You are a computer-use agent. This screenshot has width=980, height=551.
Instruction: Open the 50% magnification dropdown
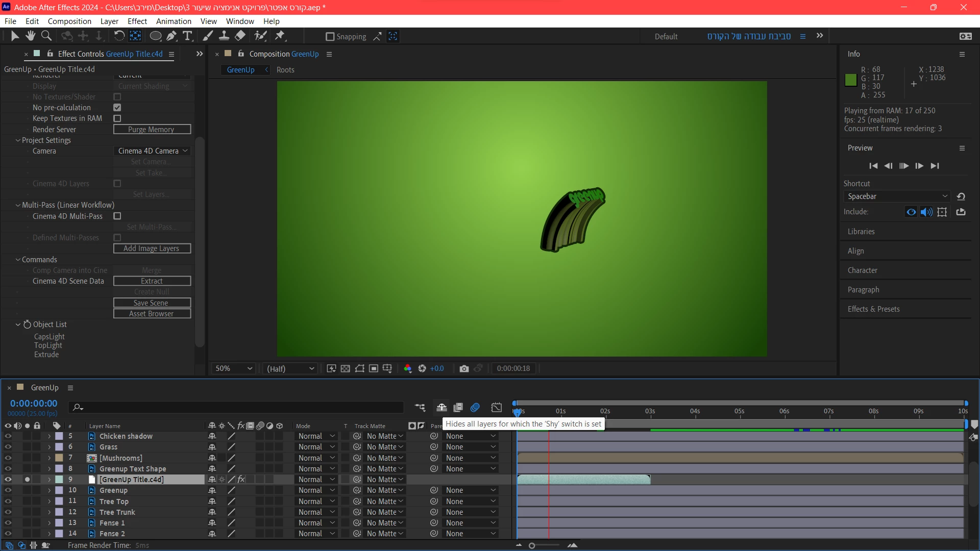point(234,368)
